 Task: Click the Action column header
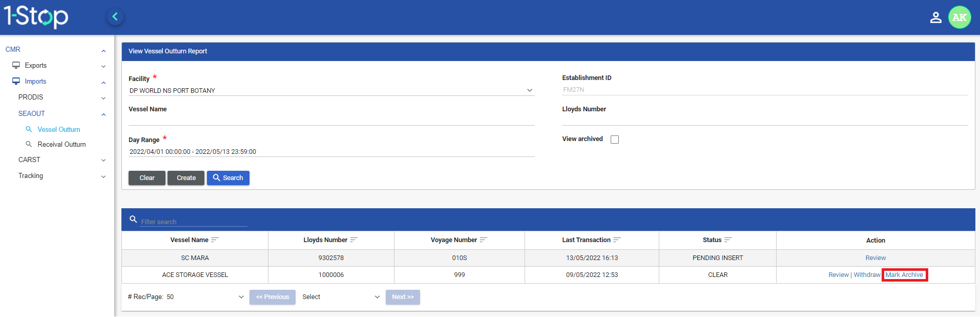click(875, 241)
